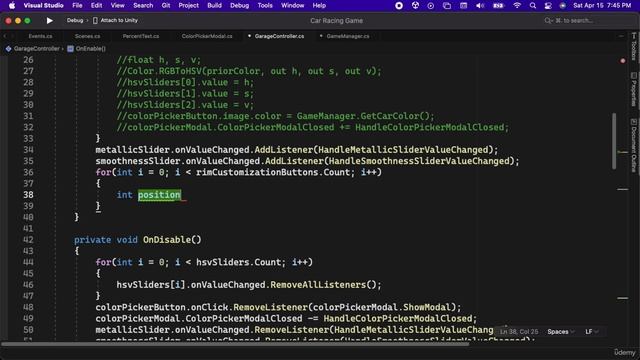640x360 pixels.
Task: Click the circled play icon in menu bar
Action: [x=431, y=5]
